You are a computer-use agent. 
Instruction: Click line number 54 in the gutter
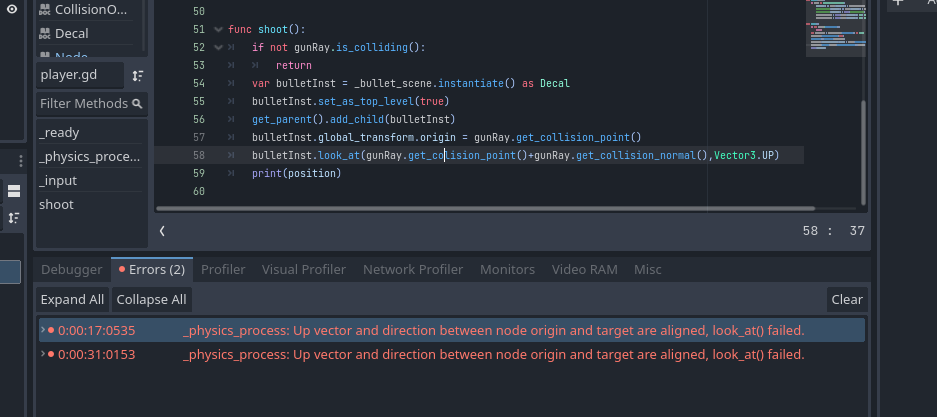point(199,84)
